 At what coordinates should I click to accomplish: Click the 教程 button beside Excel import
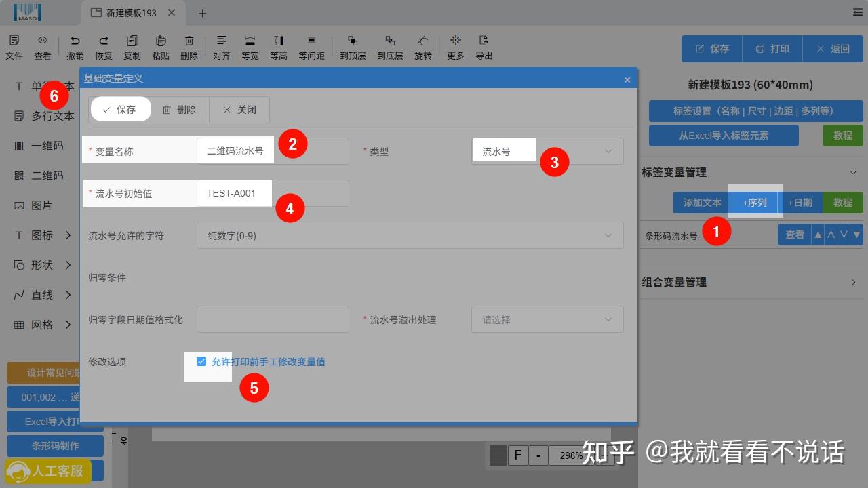click(x=843, y=136)
